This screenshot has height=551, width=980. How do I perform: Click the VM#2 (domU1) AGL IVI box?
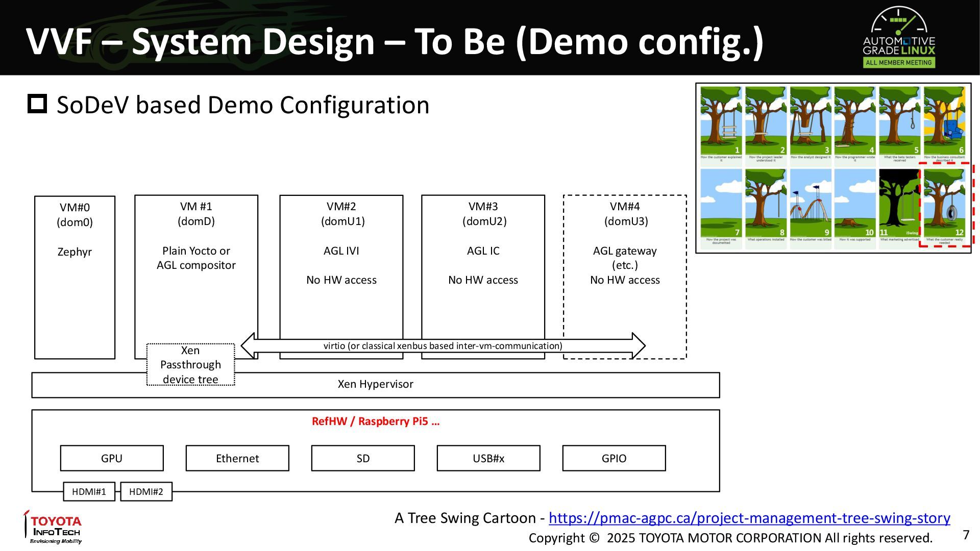[341, 277]
